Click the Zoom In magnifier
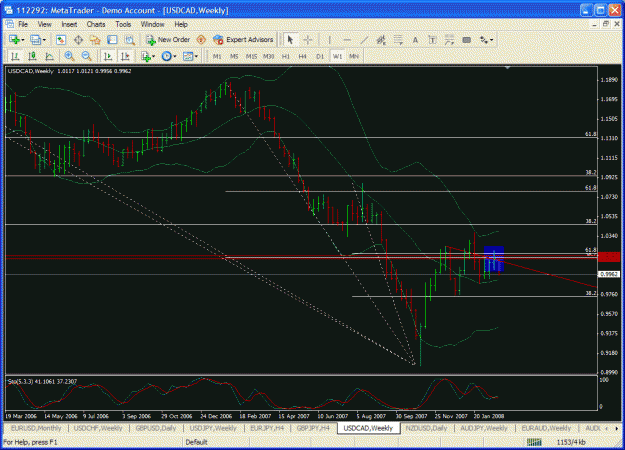Viewport: 625px width, 450px height. 69,56
